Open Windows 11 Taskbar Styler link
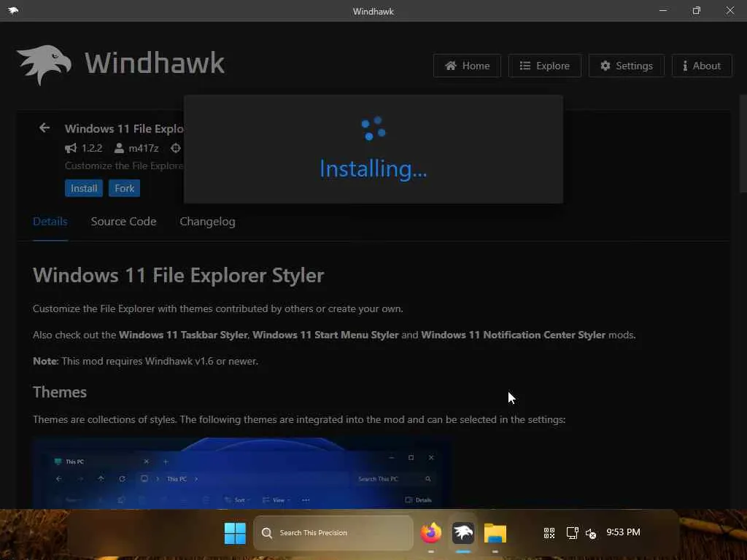This screenshot has height=560, width=747. [x=183, y=335]
